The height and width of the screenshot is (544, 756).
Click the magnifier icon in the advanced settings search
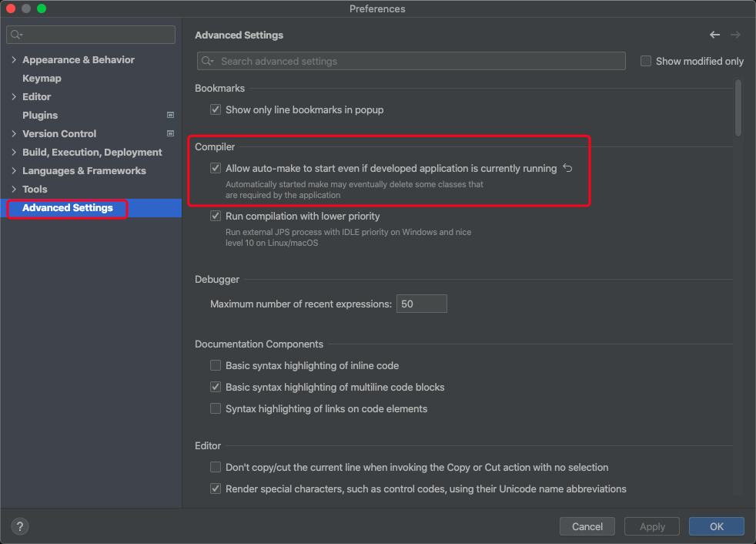click(208, 61)
